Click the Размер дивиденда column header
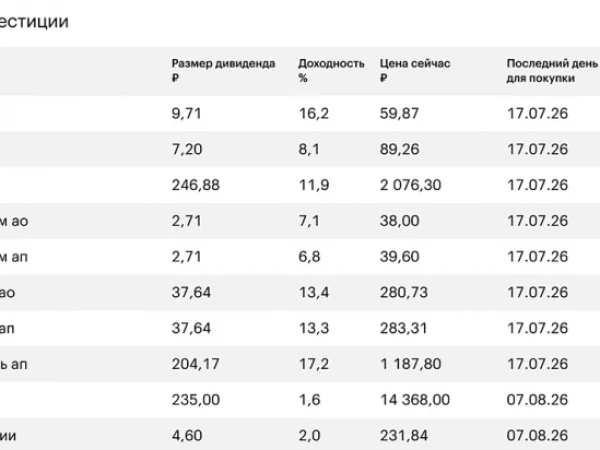This screenshot has width=600, height=450. [223, 70]
